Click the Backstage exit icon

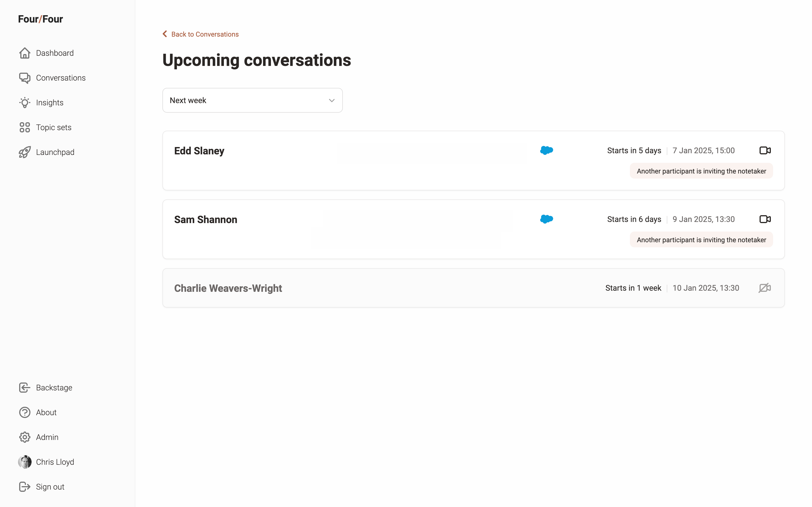point(25,388)
